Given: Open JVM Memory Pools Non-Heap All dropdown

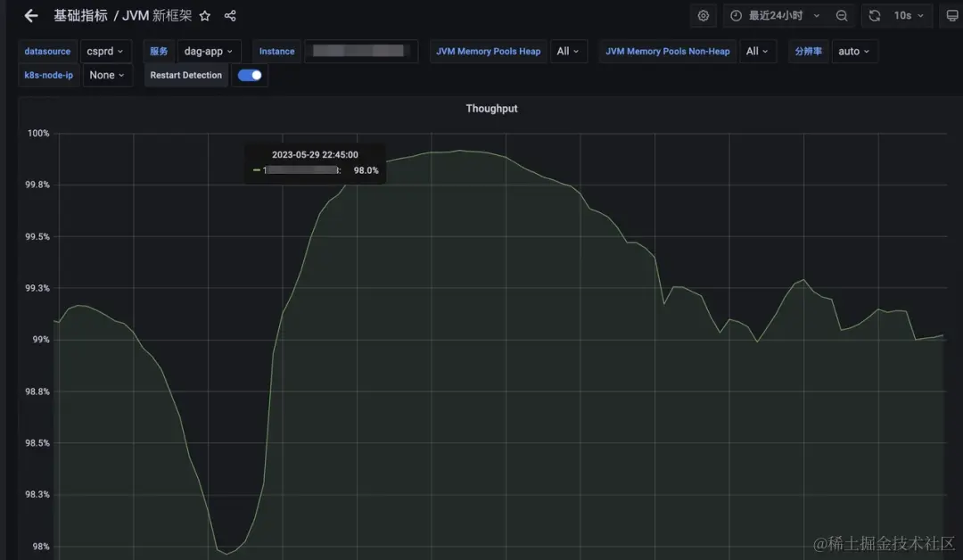Looking at the screenshot, I should click(758, 51).
